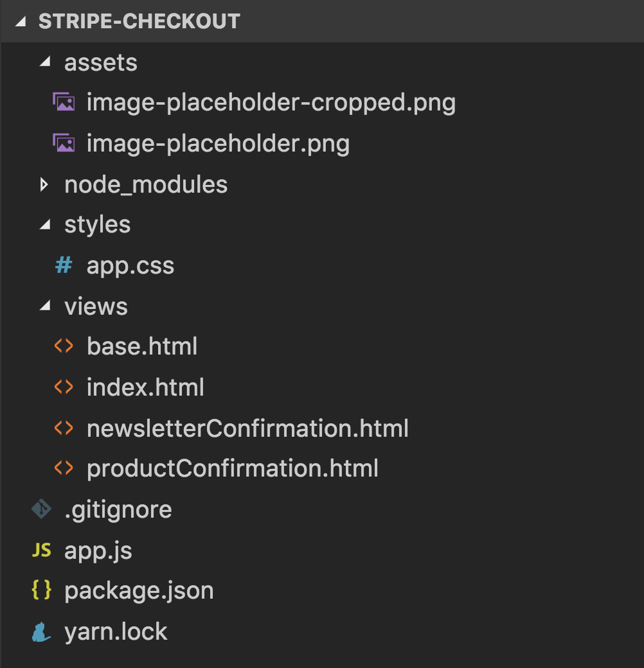Image resolution: width=644 pixels, height=668 pixels.
Task: Collapse the views folder arrow
Action: (x=45, y=306)
